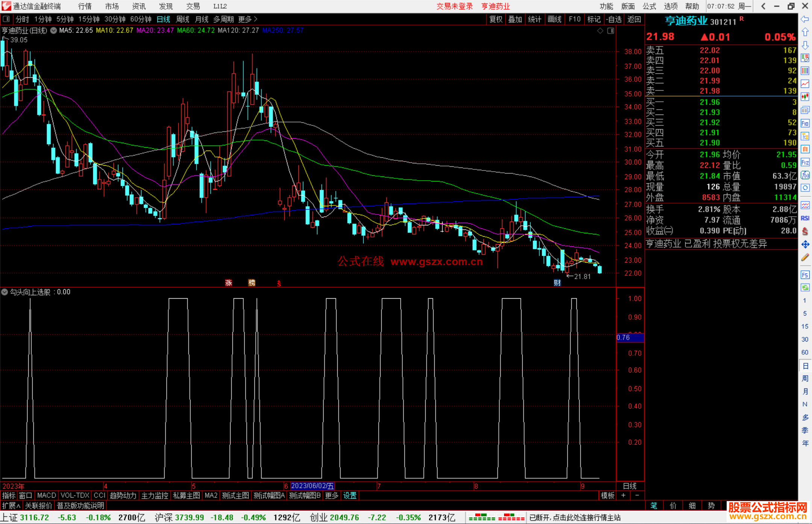The image size is (812, 524).
Task: Click the blue 0.76 value marker on axis
Action: coord(630,337)
